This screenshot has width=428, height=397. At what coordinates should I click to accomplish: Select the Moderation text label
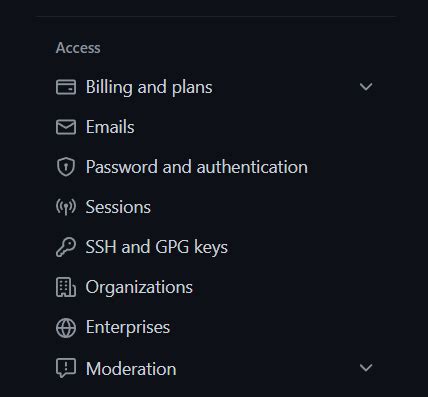tap(131, 369)
